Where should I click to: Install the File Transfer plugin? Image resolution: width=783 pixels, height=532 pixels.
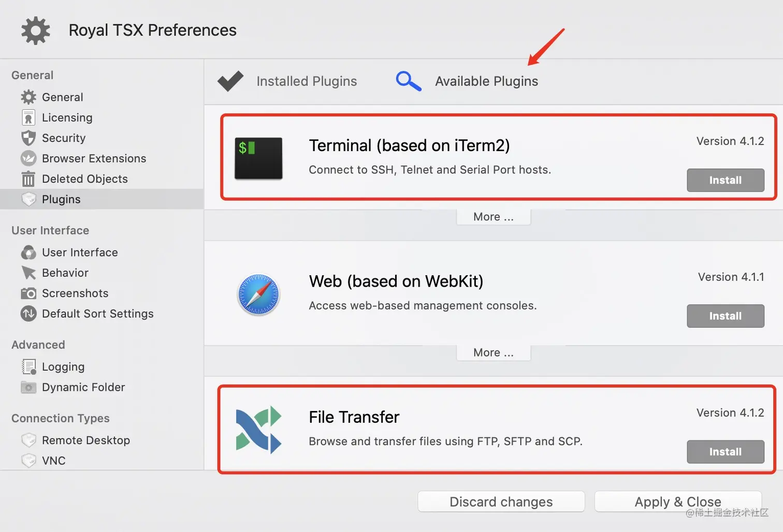[725, 452]
